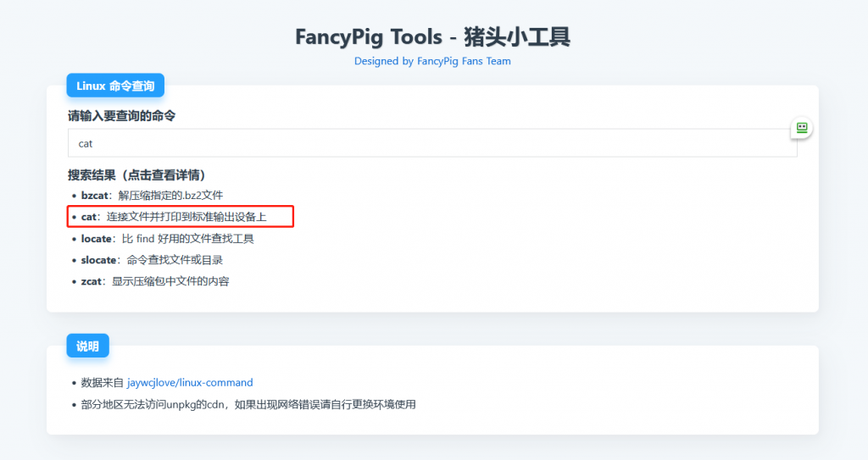Open the zcat search result
Image resolution: width=868 pixels, height=460 pixels.
[91, 281]
